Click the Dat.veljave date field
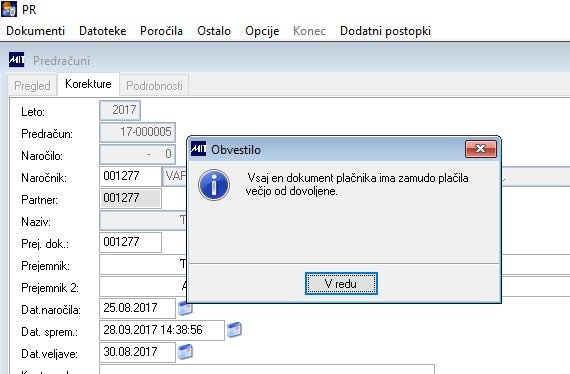Viewport: 570px width, 374px height. (x=137, y=352)
